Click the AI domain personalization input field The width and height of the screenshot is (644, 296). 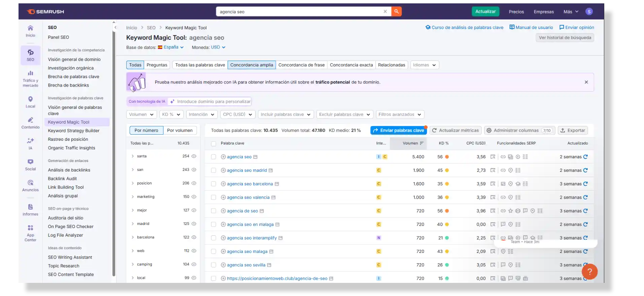pos(213,101)
